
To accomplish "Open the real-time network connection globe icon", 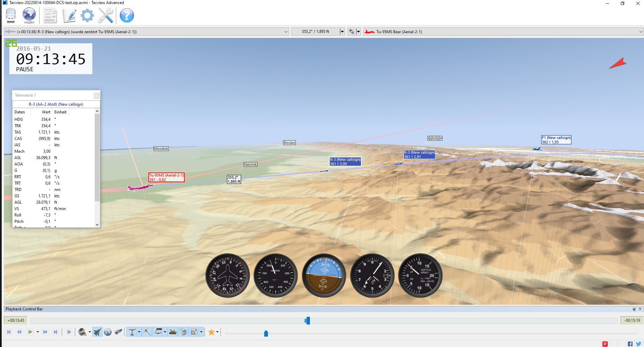I will [x=29, y=15].
